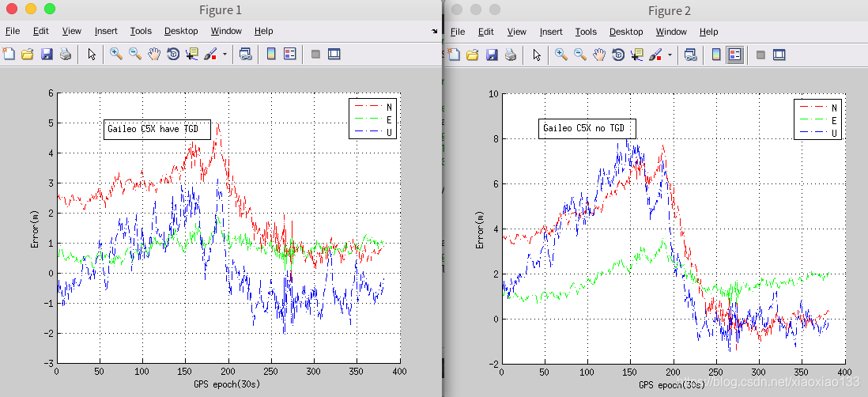Print Figure 1 with the printer icon
Image resolution: width=868 pixels, height=397 pixels.
pos(66,55)
